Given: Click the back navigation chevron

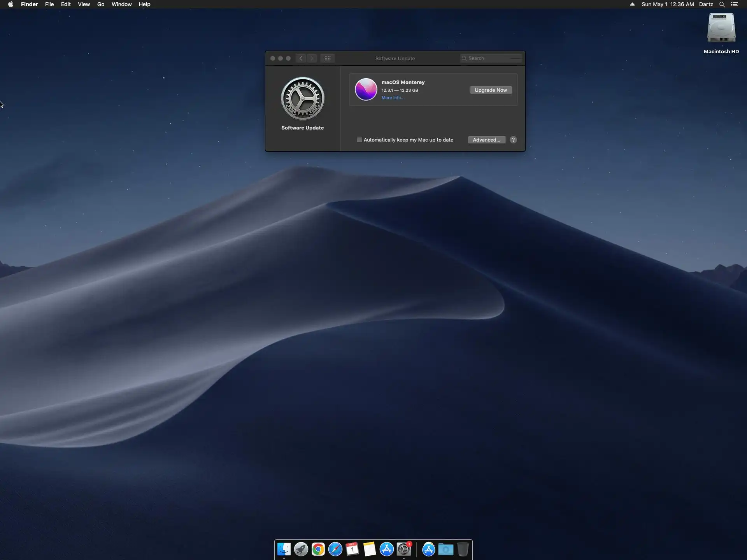Looking at the screenshot, I should (x=301, y=58).
